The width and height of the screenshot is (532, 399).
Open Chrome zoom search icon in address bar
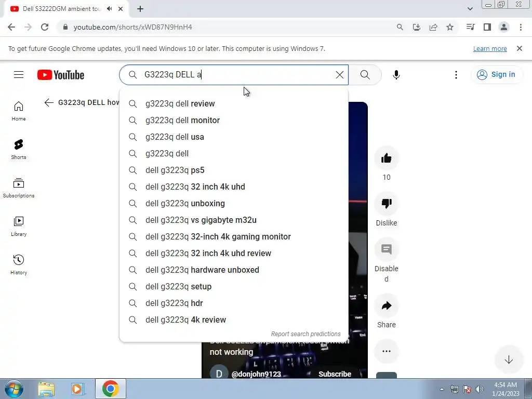[400, 27]
